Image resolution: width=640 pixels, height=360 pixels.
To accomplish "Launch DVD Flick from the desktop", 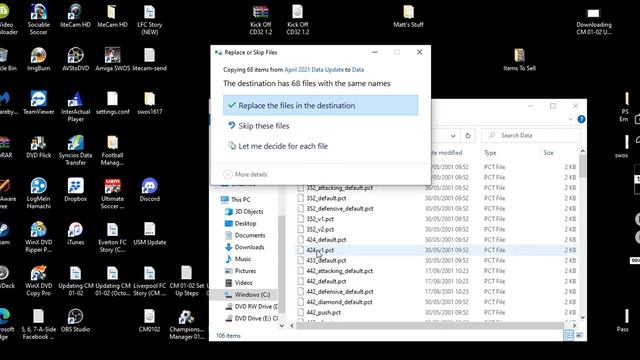I will point(38,147).
